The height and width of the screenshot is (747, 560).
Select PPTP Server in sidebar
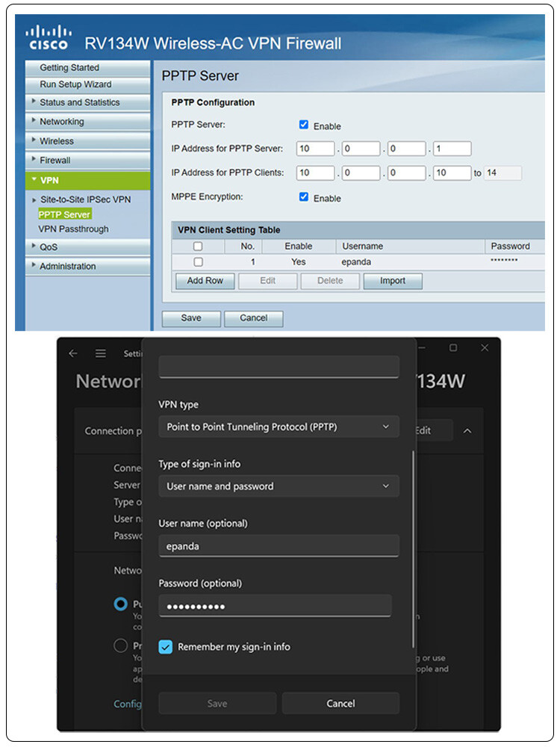64,214
